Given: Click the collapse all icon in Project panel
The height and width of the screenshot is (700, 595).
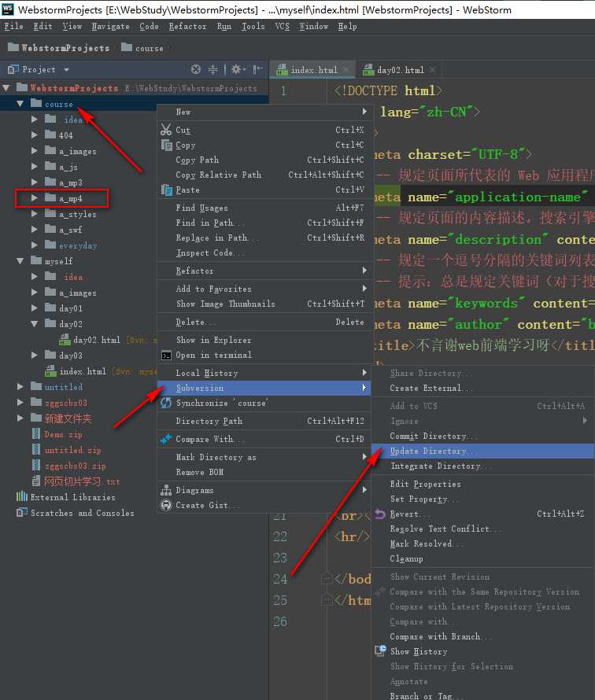Looking at the screenshot, I should point(213,69).
